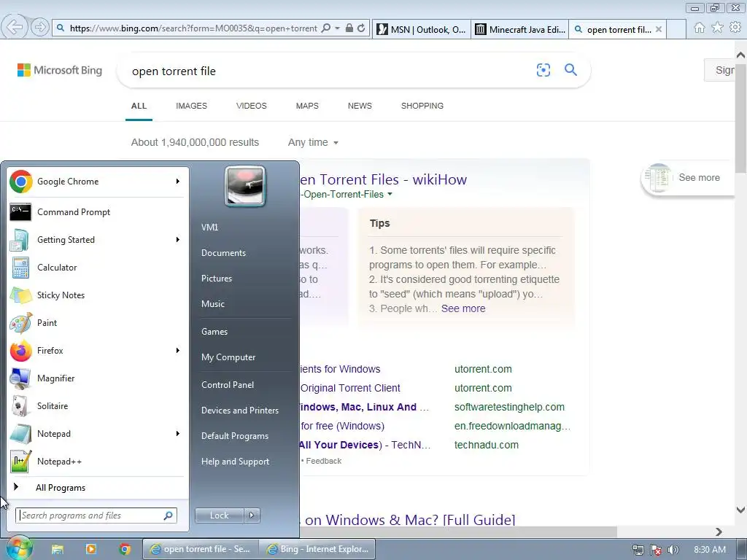Expand Notepad jump list arrow
Viewport: 747px width, 560px height.
pos(178,433)
